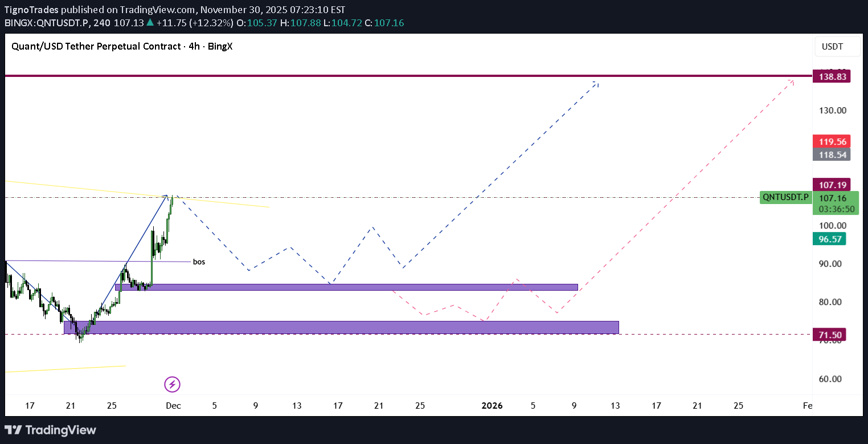868x444 pixels.
Task: Select the 71.50 support price label
Action: pos(829,335)
